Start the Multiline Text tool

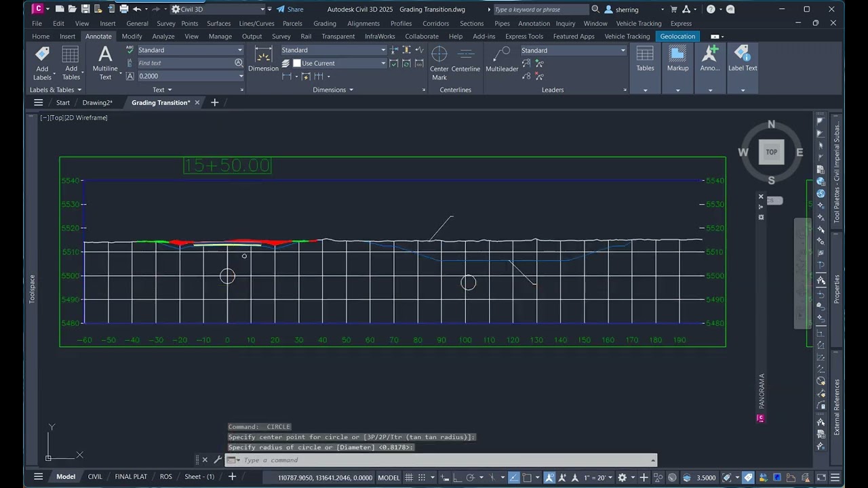tap(105, 63)
